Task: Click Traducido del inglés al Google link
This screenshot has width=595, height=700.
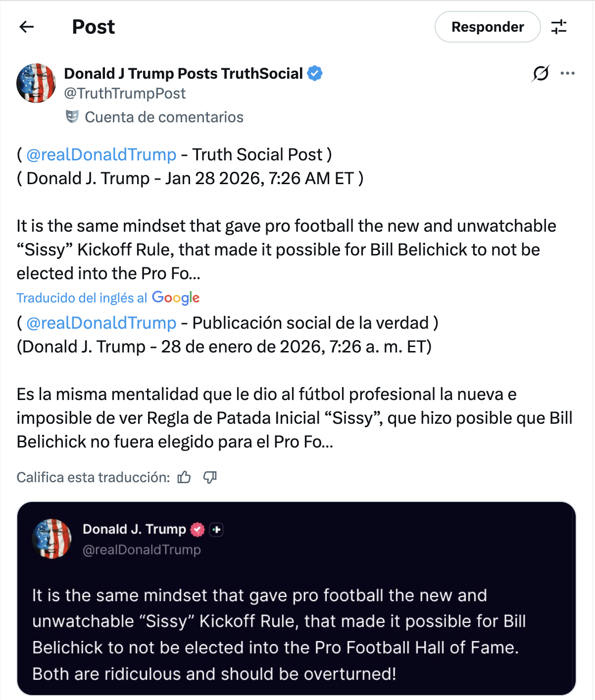Action: point(82,298)
